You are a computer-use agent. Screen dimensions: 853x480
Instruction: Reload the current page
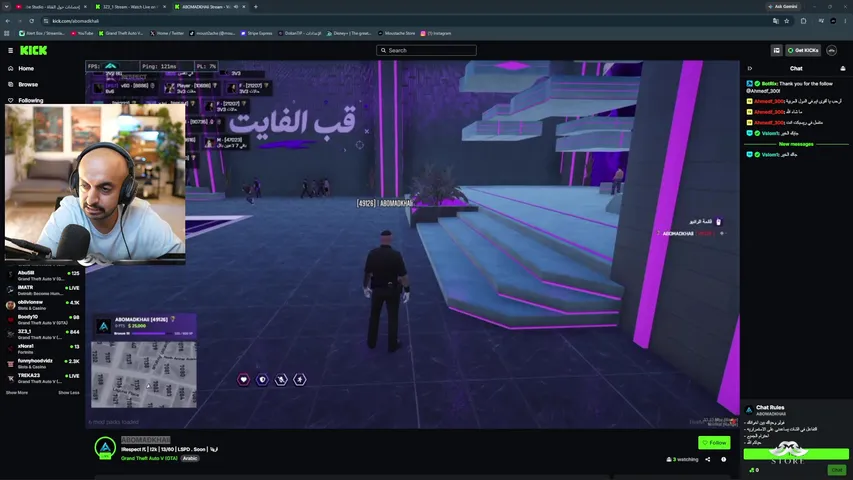(32, 21)
